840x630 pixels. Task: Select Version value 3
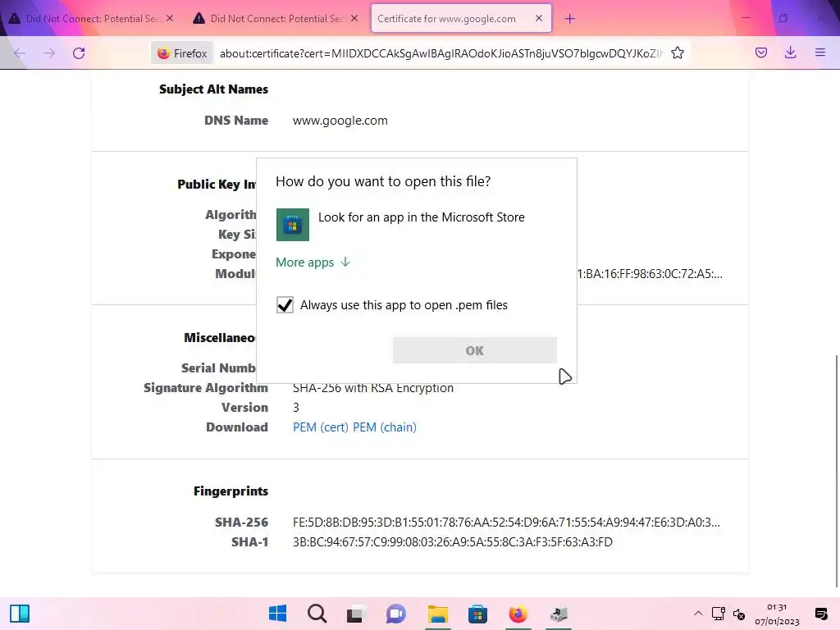pyautogui.click(x=295, y=408)
